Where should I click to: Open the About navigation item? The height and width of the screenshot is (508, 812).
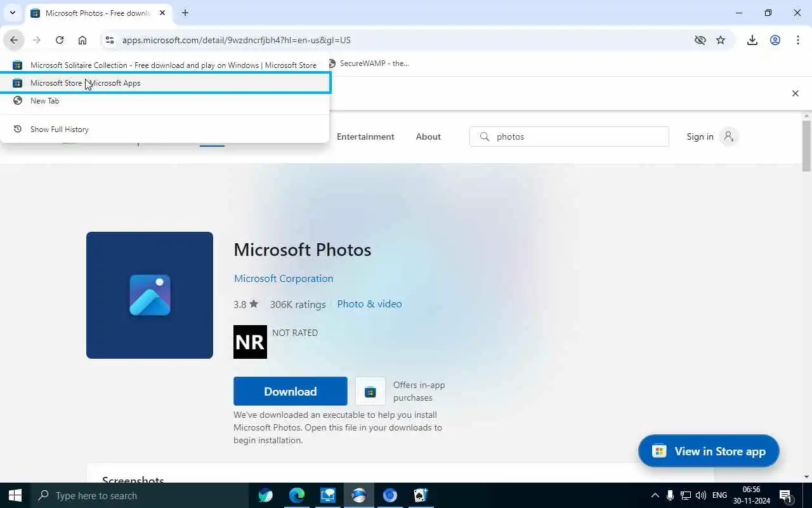[x=428, y=137]
